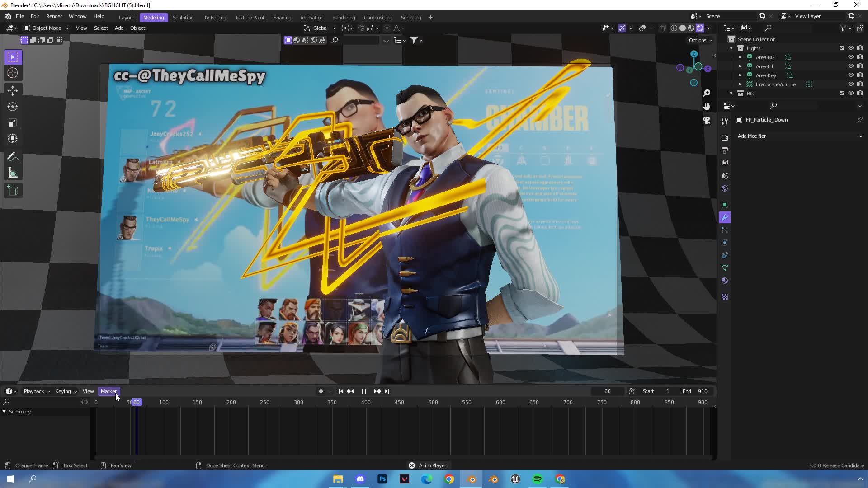The image size is (868, 488).
Task: Collapse the Lights collection tree
Action: click(x=731, y=48)
